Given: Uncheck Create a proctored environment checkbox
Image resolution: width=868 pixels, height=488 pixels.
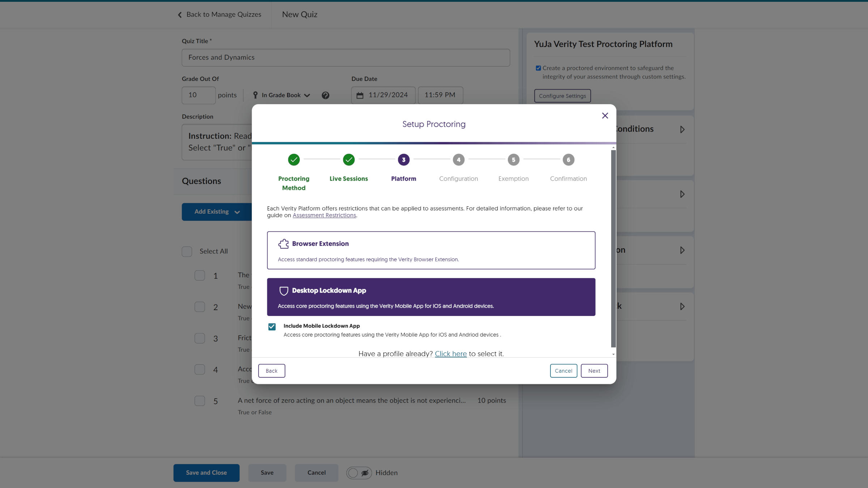Looking at the screenshot, I should (x=538, y=68).
